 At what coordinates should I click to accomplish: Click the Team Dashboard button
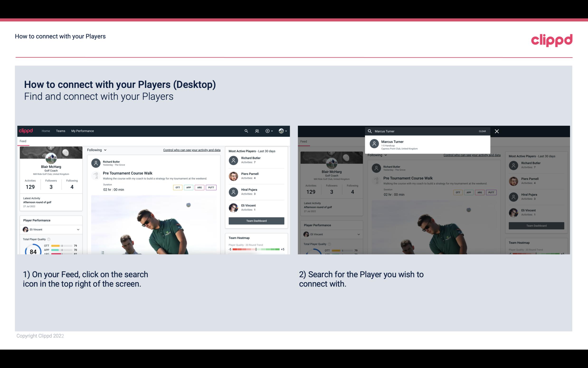[256, 220]
